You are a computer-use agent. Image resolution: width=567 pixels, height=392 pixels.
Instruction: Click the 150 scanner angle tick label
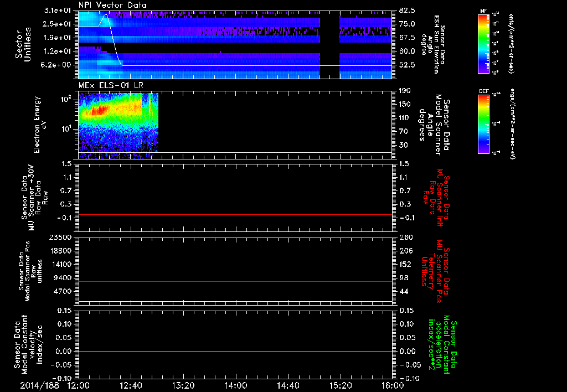point(405,104)
